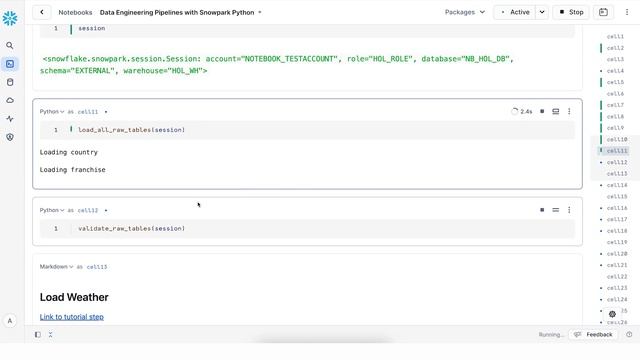Toggle the sidebar panel icon at bottom
This screenshot has height=360, width=640.
click(x=38, y=335)
